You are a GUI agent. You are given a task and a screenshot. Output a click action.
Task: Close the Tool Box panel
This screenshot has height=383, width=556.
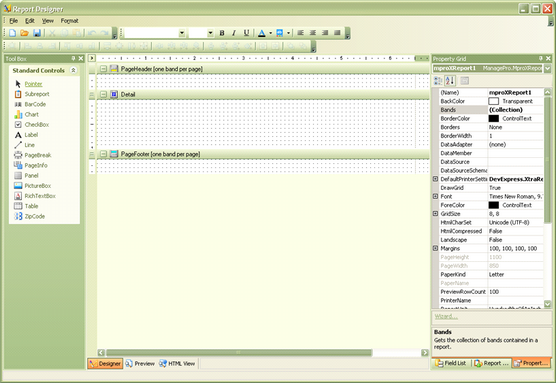[81, 59]
